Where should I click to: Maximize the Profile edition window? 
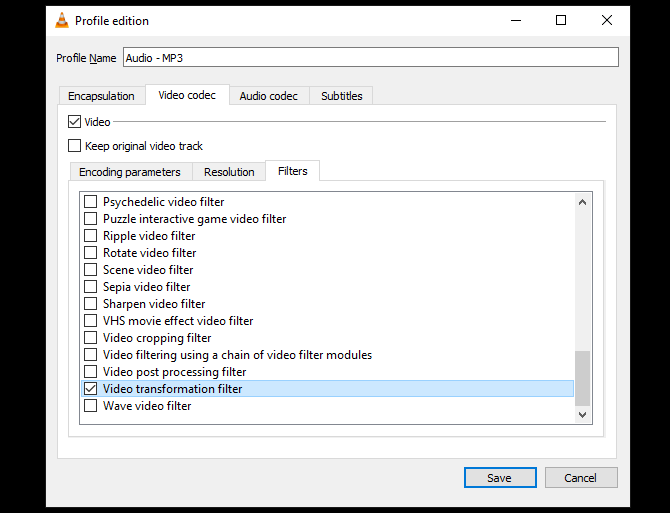pyautogui.click(x=561, y=20)
